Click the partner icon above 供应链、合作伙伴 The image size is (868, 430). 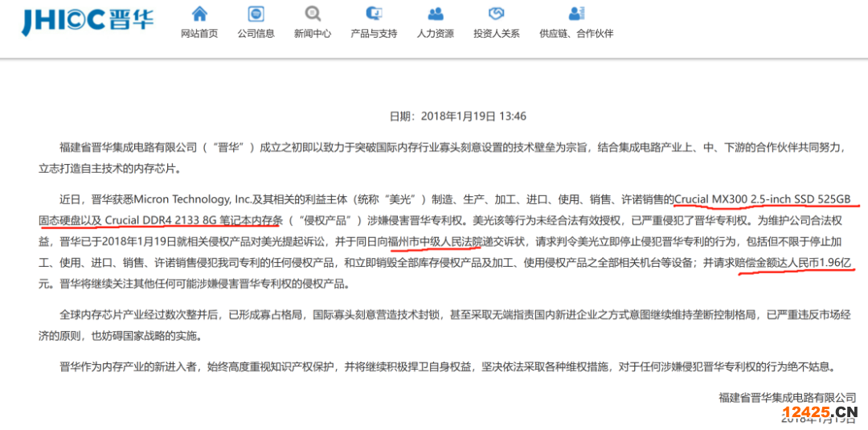pos(576,14)
